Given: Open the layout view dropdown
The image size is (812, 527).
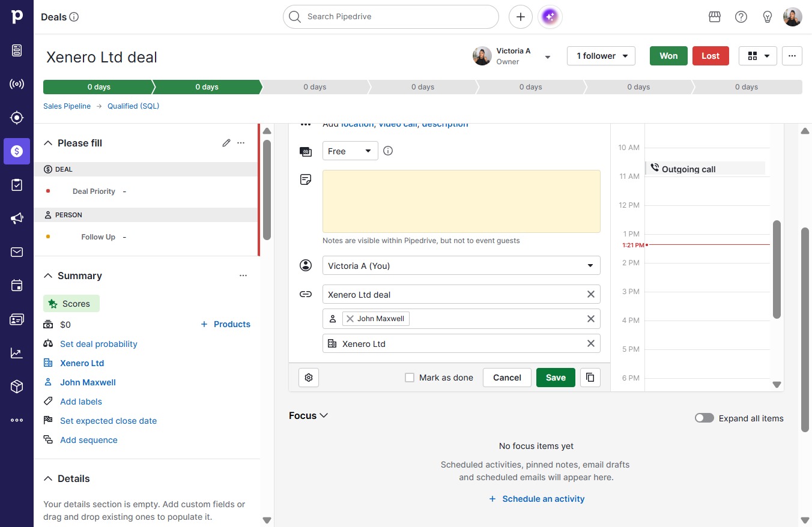Looking at the screenshot, I should tap(758, 56).
